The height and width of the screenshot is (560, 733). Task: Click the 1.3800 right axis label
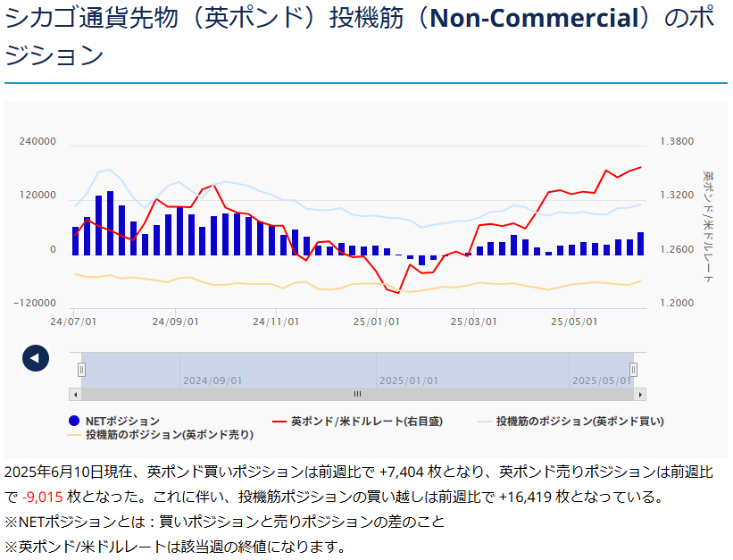pos(676,142)
